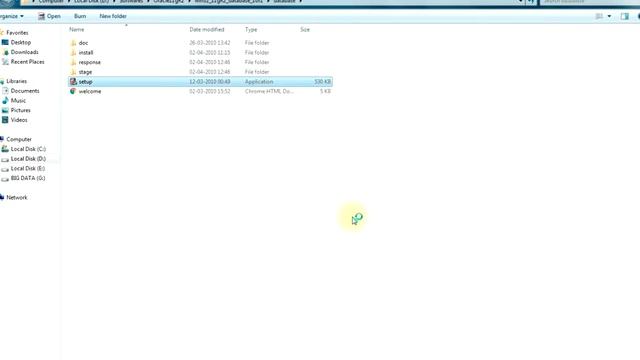Click the Local Disk (D:) drive icon
The image size is (640, 360).
pos(5,159)
